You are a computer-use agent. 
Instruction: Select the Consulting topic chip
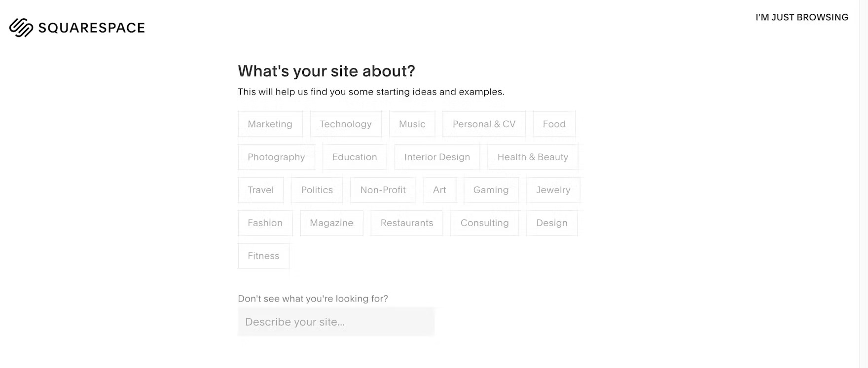[484, 223]
